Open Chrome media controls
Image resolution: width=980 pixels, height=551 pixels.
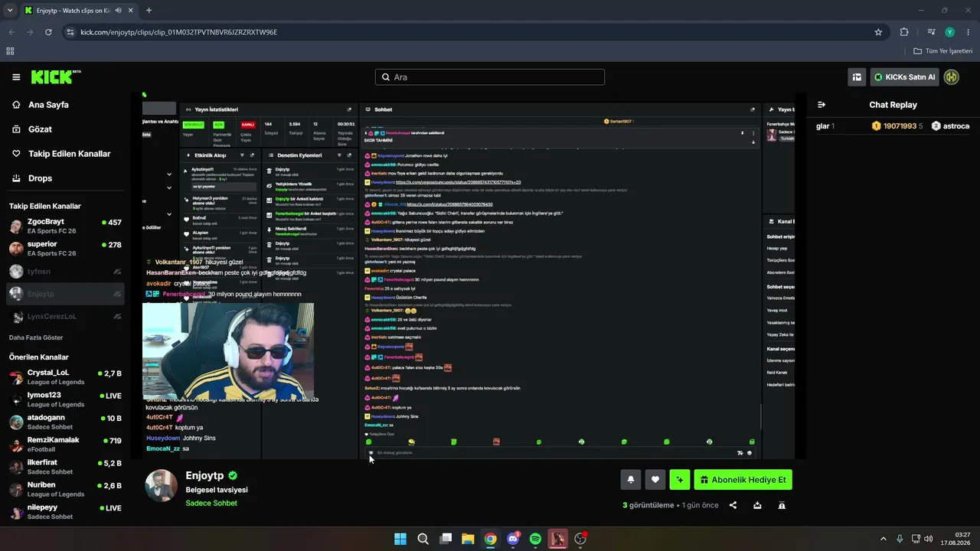pos(931,32)
